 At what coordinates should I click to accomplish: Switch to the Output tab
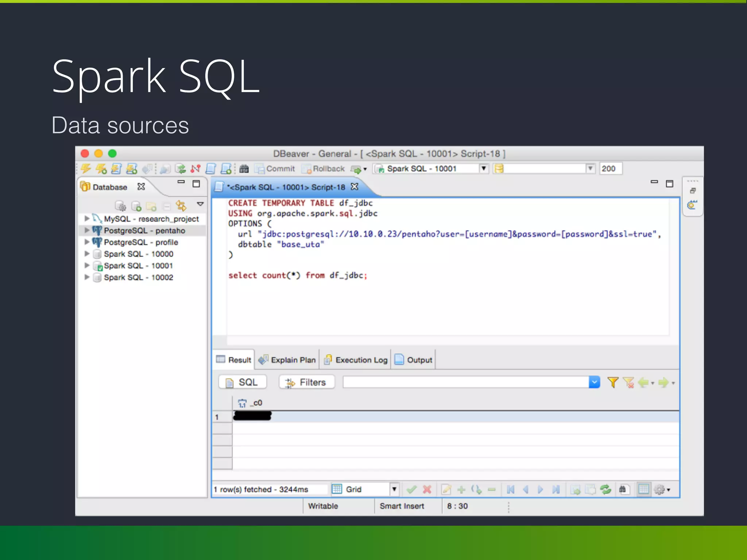point(414,360)
